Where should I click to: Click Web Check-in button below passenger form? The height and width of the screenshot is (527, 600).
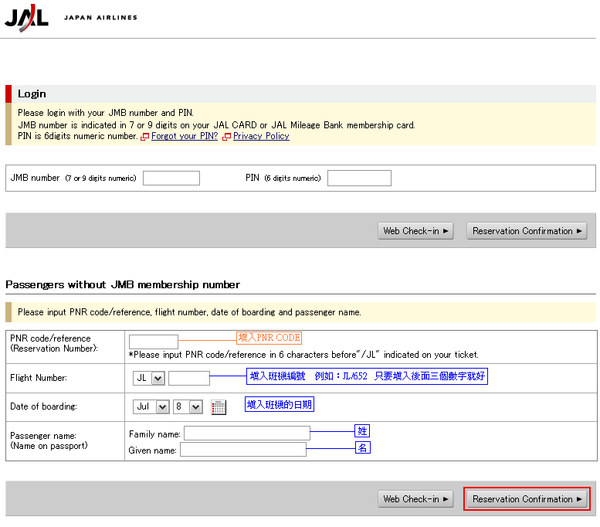point(416,499)
